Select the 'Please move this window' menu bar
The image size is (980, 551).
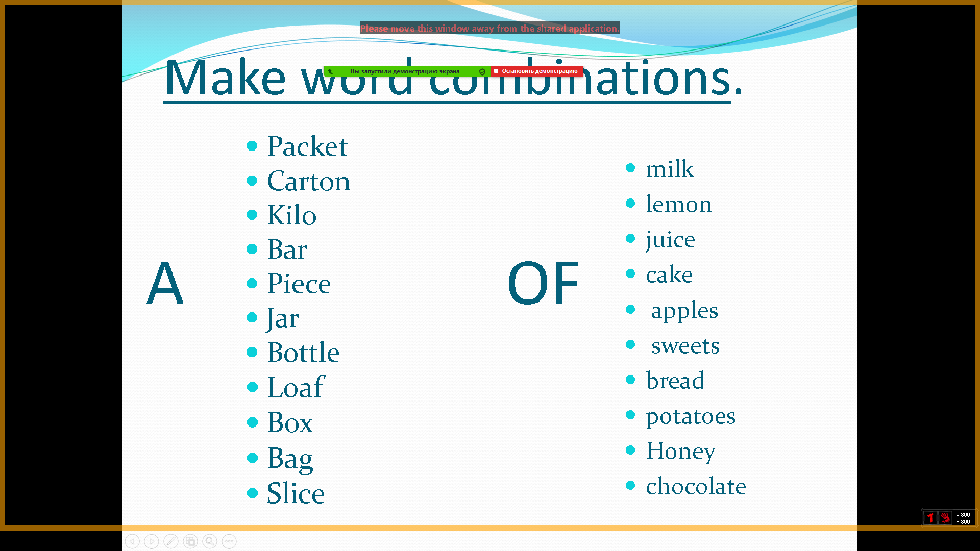click(x=489, y=28)
